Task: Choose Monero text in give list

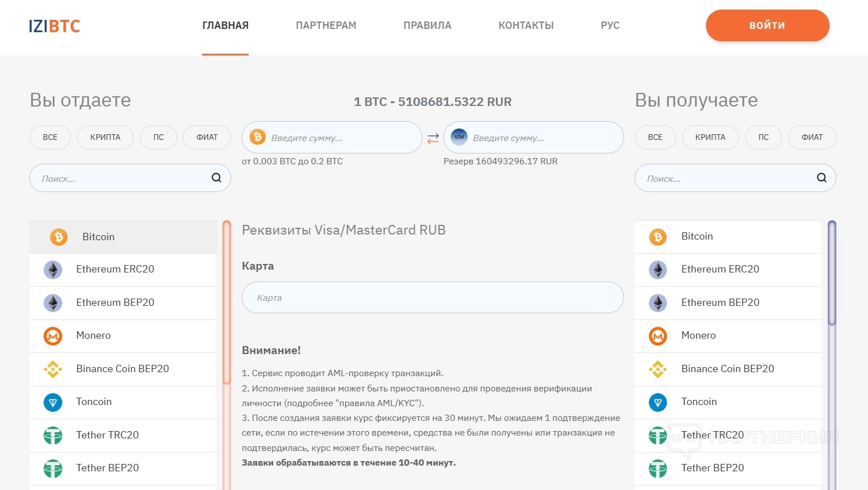Action: tap(93, 335)
